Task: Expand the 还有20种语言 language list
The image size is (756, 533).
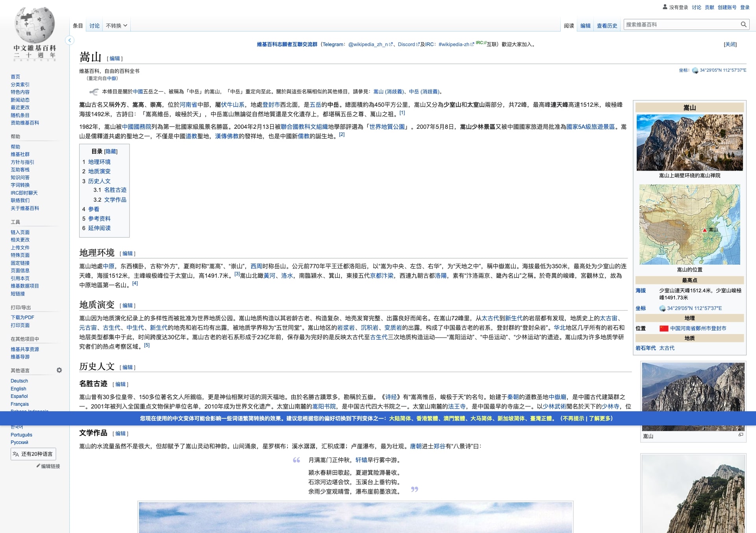Action: click(x=33, y=454)
